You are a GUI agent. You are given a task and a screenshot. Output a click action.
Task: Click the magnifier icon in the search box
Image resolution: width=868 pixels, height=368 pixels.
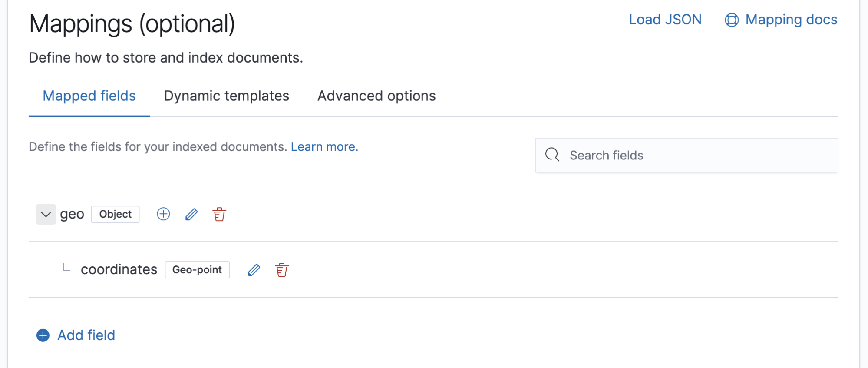pos(552,155)
